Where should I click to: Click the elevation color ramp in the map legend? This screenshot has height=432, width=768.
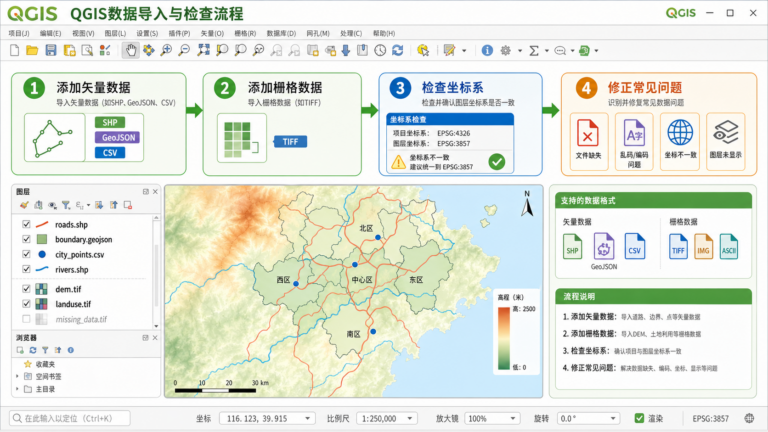[x=504, y=338]
